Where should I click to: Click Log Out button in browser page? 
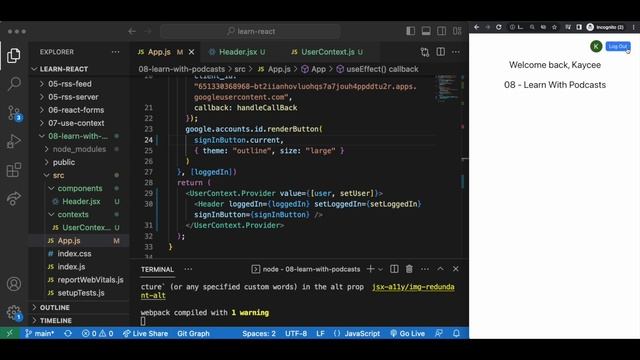(x=618, y=47)
